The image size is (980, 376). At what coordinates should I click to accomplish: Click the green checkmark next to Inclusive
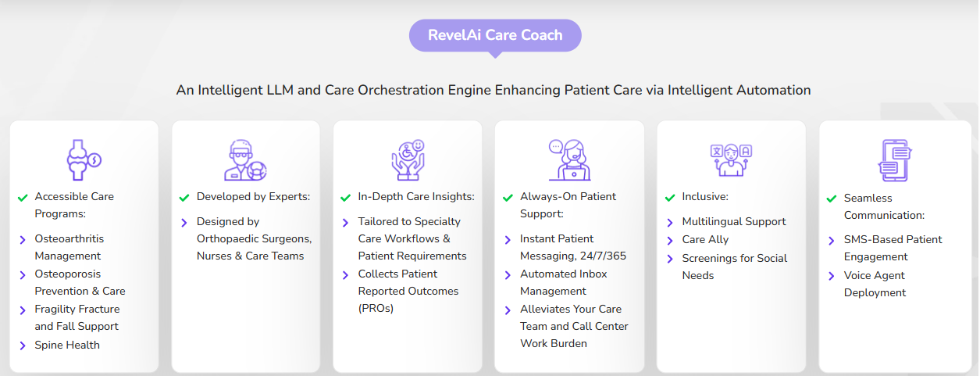[670, 197]
